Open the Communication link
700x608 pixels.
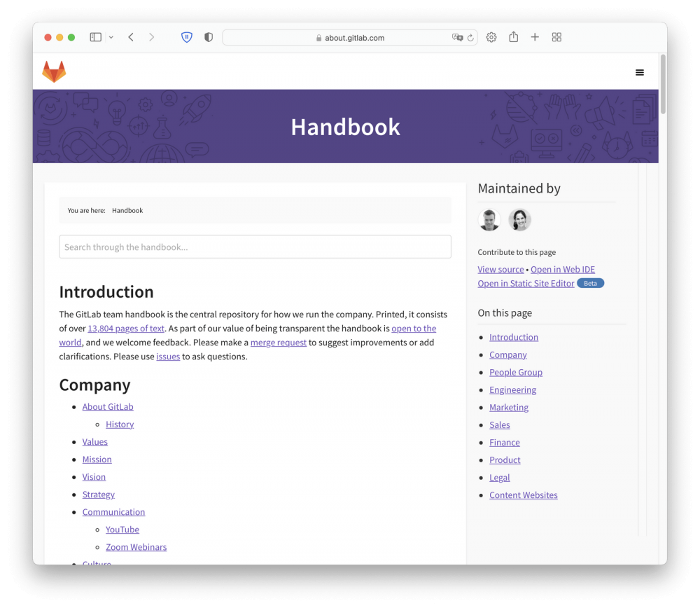click(x=113, y=512)
